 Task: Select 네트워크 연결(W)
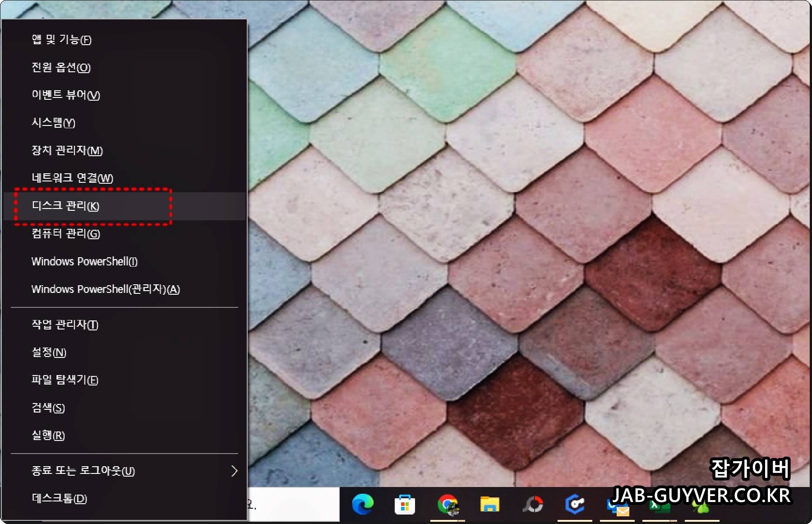tap(125, 178)
